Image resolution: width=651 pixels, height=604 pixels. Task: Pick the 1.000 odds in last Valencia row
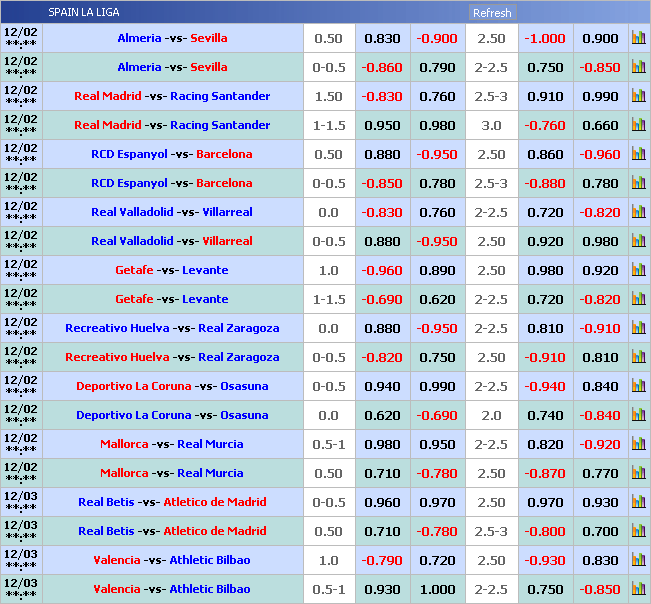click(x=437, y=589)
